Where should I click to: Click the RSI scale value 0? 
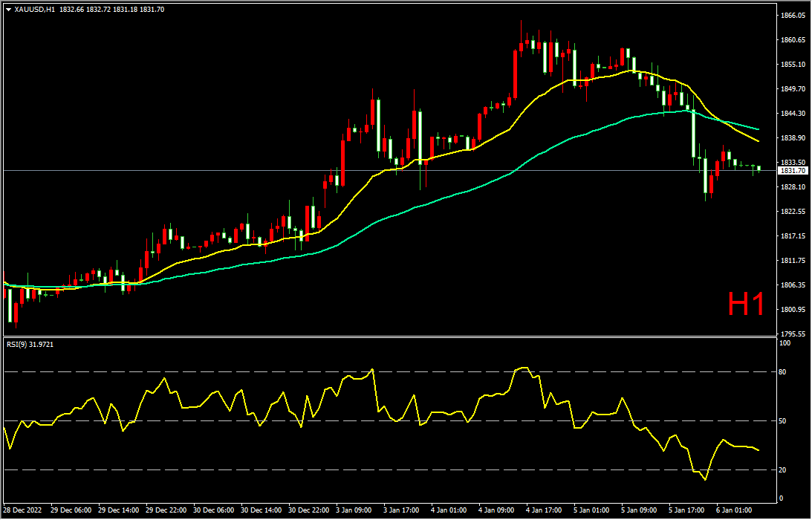[782, 498]
